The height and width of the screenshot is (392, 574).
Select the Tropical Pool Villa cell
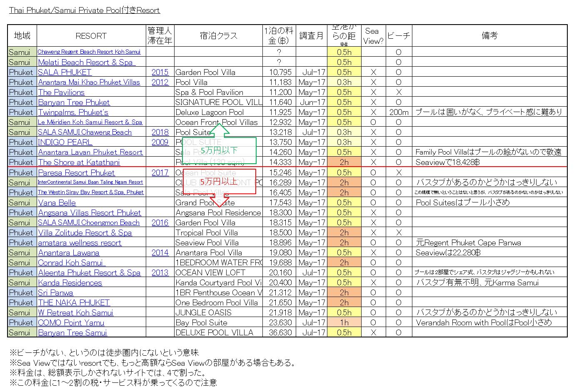coord(218,232)
